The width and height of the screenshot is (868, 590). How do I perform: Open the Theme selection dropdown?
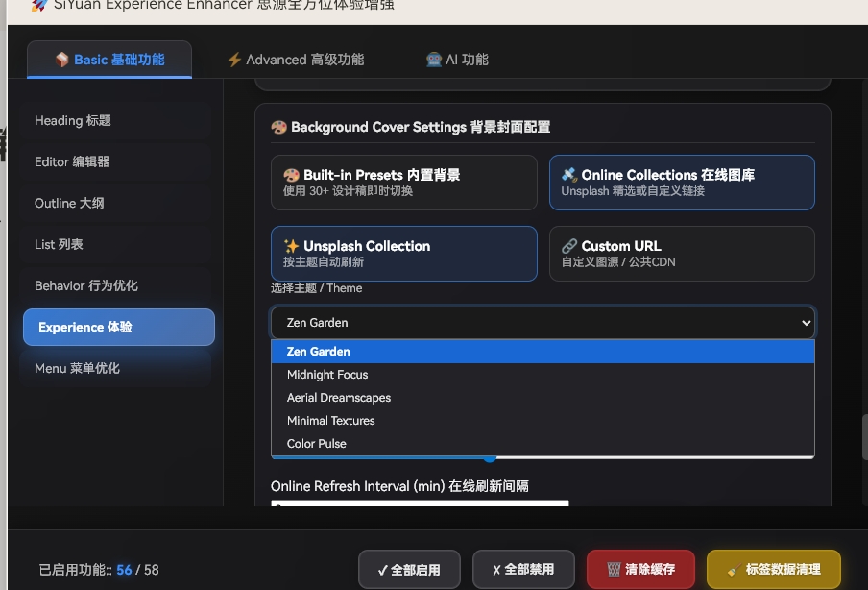tap(542, 322)
